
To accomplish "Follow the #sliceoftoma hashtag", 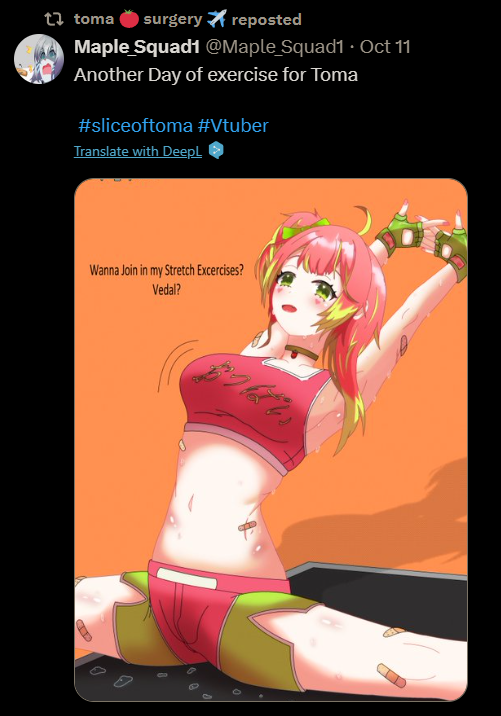I will 136,126.
